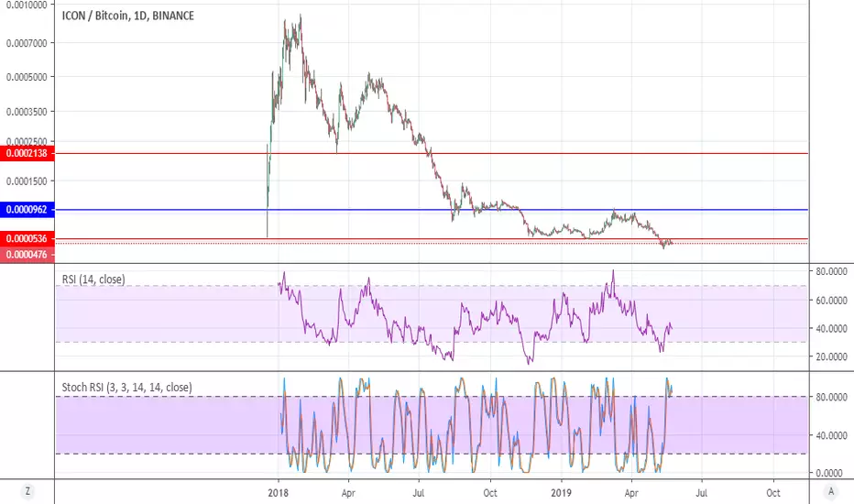
Task: Click the A auto-scale button at bottom right
Action: click(830, 491)
